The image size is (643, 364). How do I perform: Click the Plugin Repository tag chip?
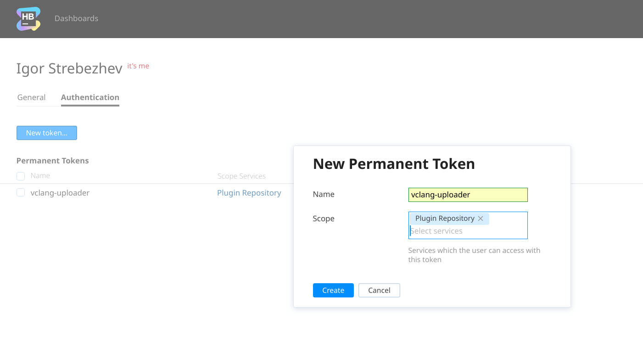[444, 218]
